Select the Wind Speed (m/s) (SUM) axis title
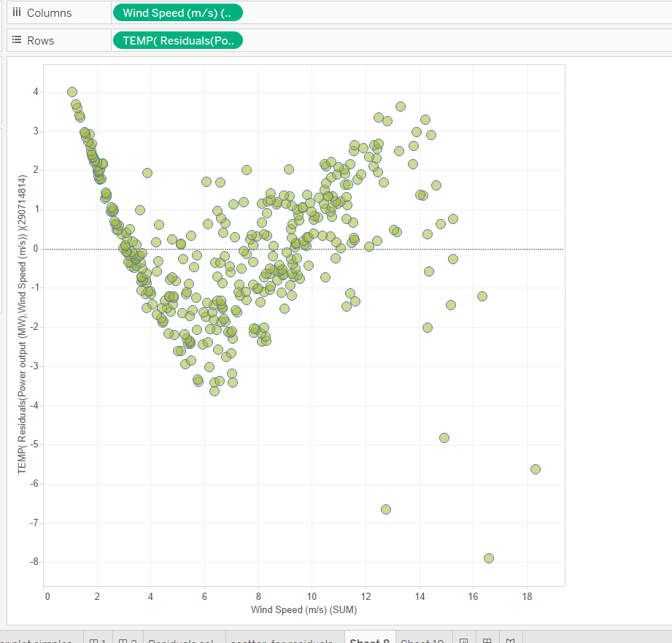The width and height of the screenshot is (672, 643). (304, 609)
